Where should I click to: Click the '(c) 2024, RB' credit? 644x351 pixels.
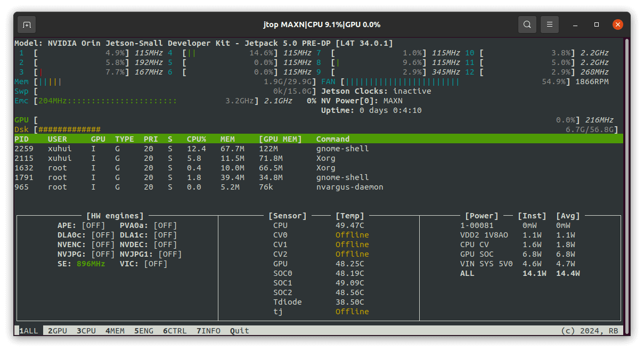pos(589,331)
